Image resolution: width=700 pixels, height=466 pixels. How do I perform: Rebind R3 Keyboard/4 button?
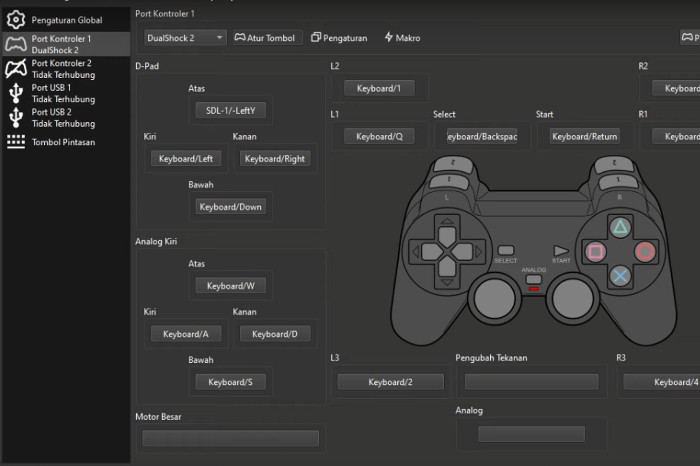(x=662, y=382)
